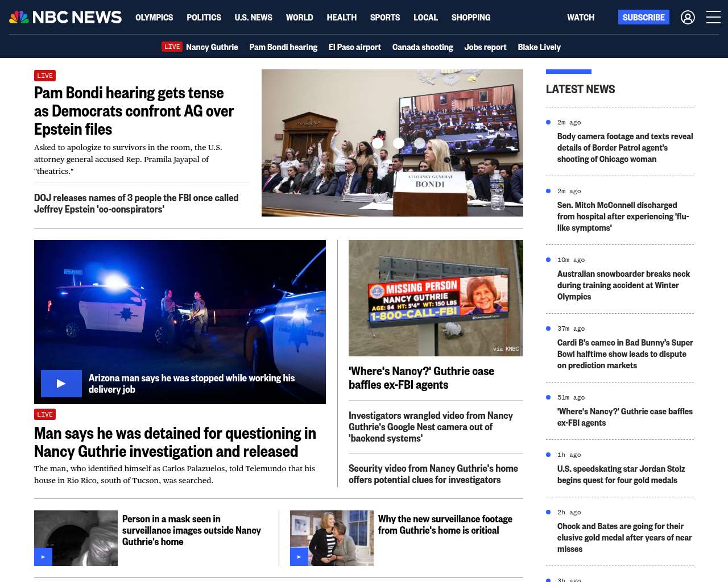Play the masked person surveillance video
Image resolution: width=728 pixels, height=582 pixels.
43,557
